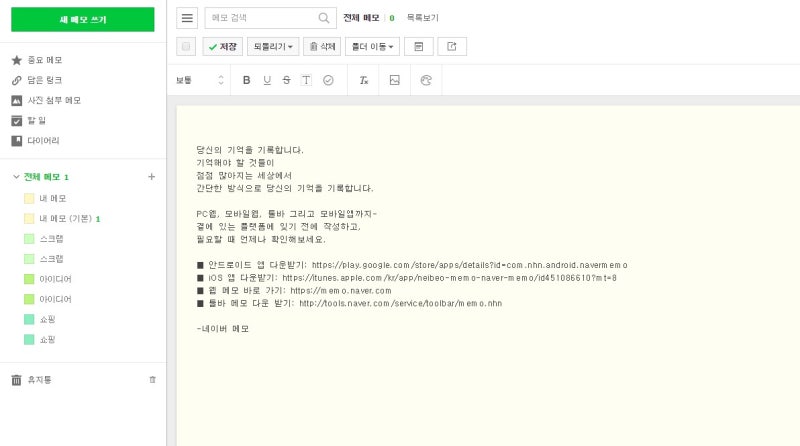800x446 pixels.
Task: Click the line 필요할 때 언제나 확인해보세요.
Action: [x=261, y=239]
